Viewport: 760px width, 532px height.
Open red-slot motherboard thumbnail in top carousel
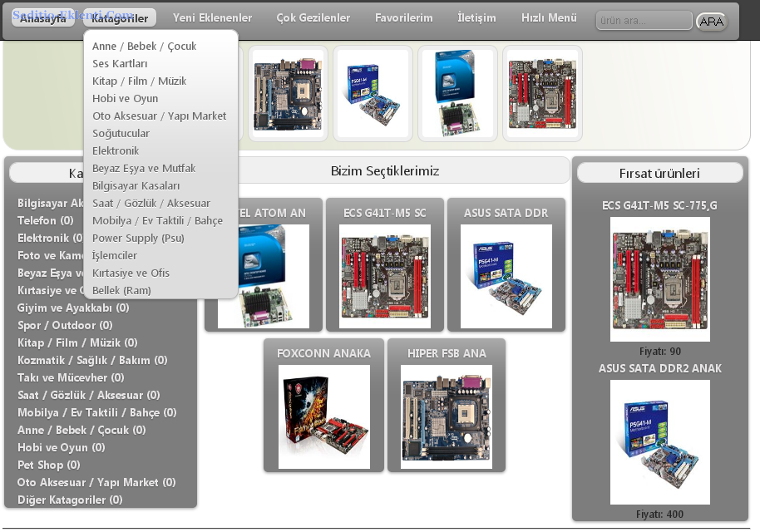click(x=542, y=93)
